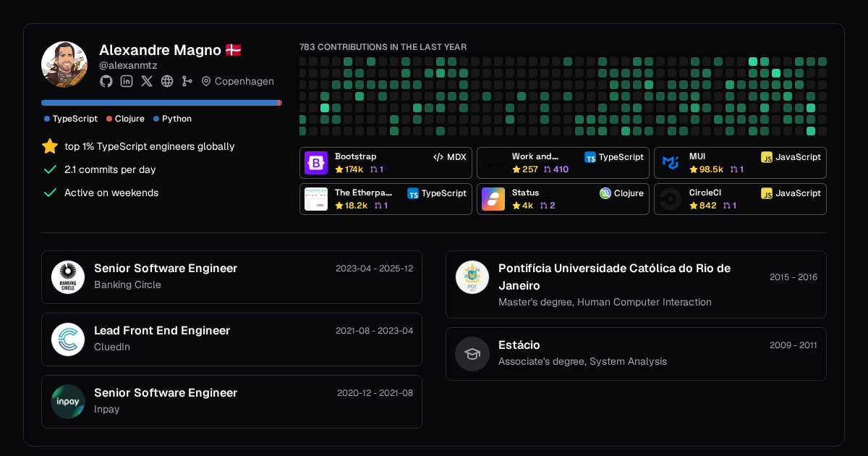
Task: Open the GitHub profile icon
Action: coord(106,81)
